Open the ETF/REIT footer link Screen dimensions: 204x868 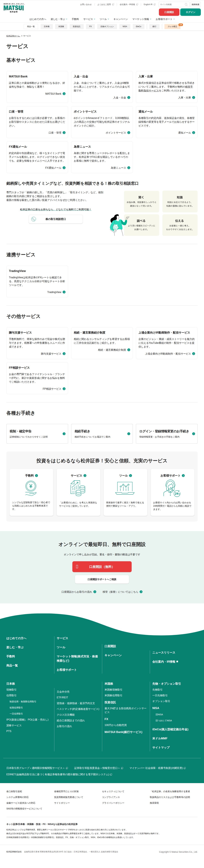click(x=62, y=698)
